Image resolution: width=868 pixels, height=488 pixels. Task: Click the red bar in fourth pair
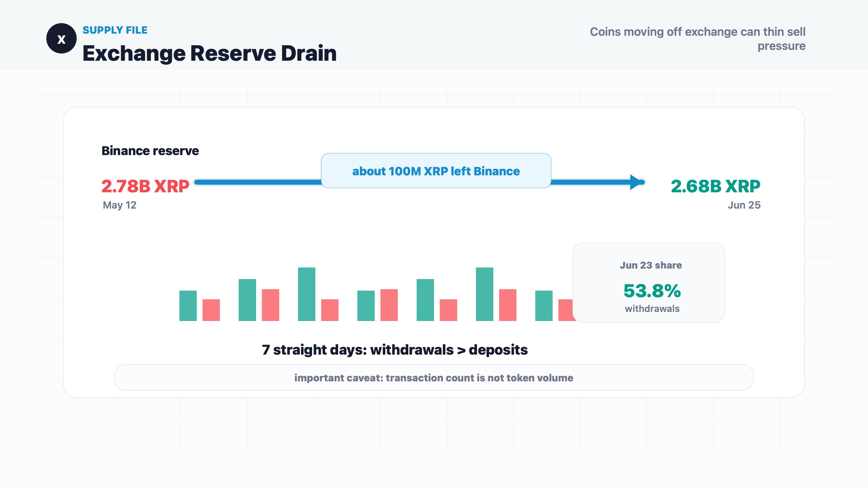389,305
